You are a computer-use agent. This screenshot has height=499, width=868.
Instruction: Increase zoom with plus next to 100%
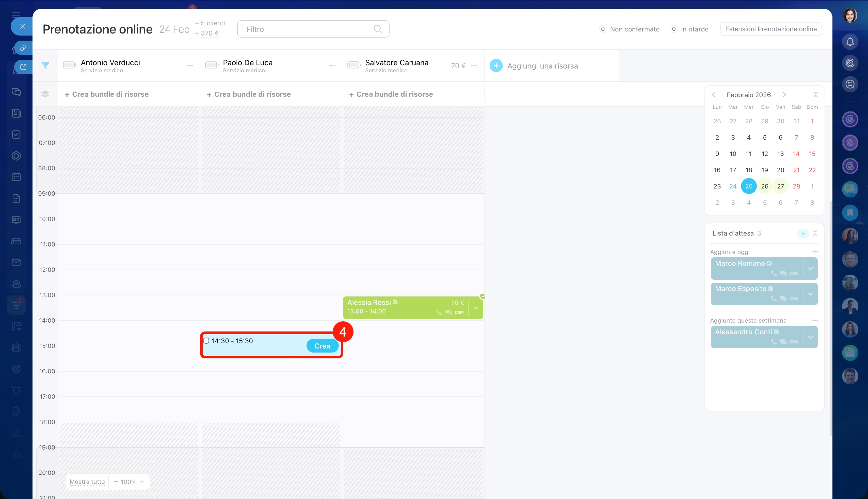(x=142, y=481)
